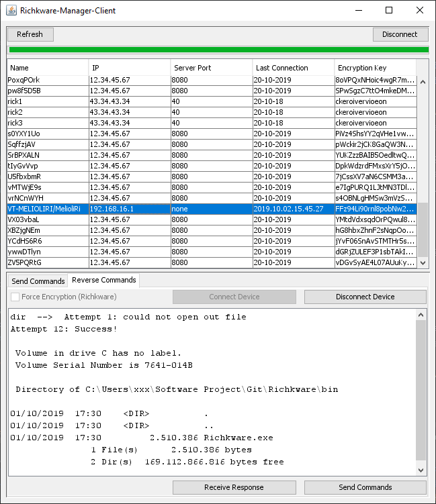Select the SqffzjAV device row
This screenshot has width=436, height=504.
pos(212,144)
